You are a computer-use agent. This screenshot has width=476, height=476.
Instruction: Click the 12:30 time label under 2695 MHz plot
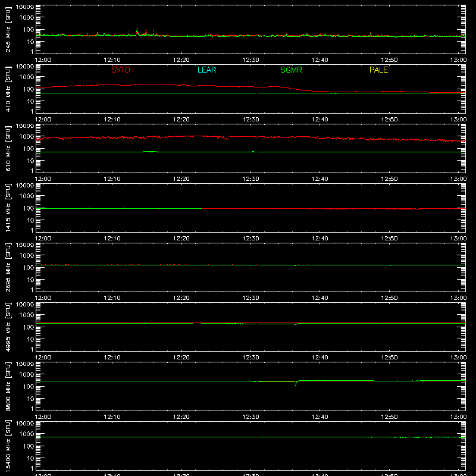pyautogui.click(x=250, y=298)
